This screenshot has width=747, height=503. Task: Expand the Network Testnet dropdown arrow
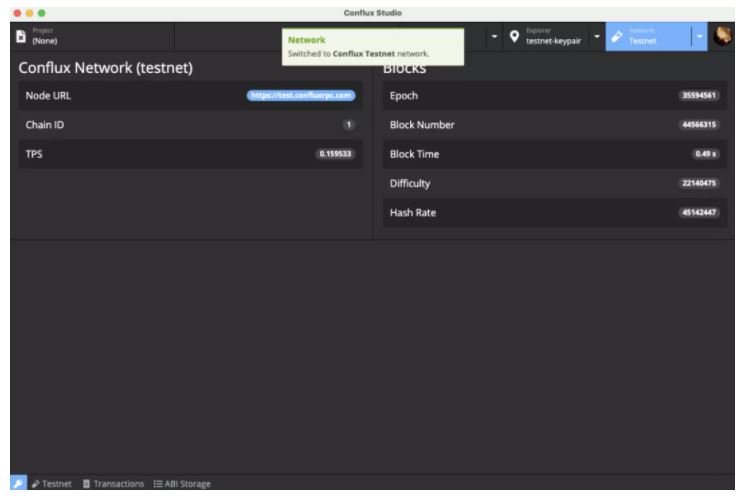699,36
